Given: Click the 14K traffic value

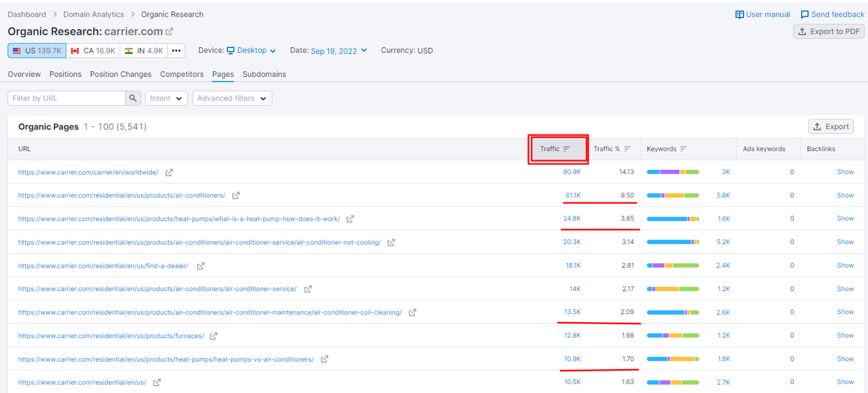Looking at the screenshot, I should (575, 289).
